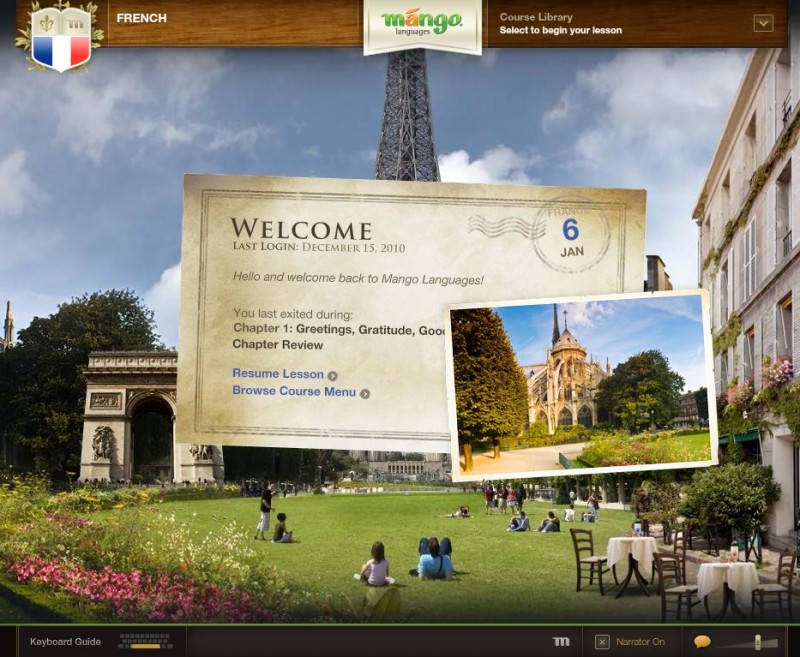Click the small Mango 'm' icon in bottom bar
This screenshot has height=657, width=800.
561,641
